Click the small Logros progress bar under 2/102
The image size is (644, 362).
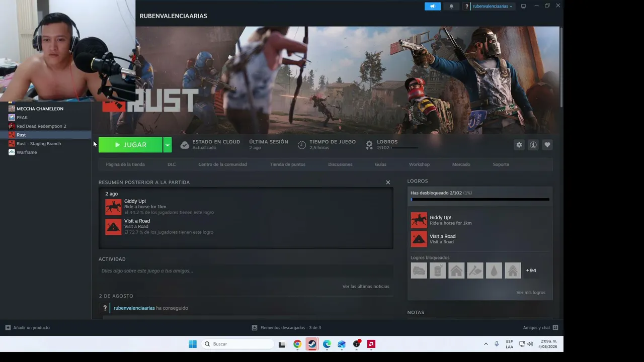[405, 148]
